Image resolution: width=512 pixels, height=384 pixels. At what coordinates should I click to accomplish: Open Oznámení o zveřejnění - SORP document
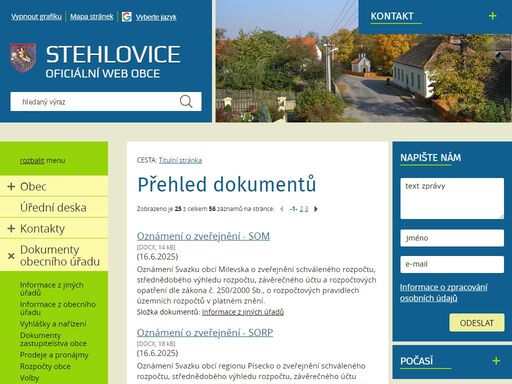(205, 332)
